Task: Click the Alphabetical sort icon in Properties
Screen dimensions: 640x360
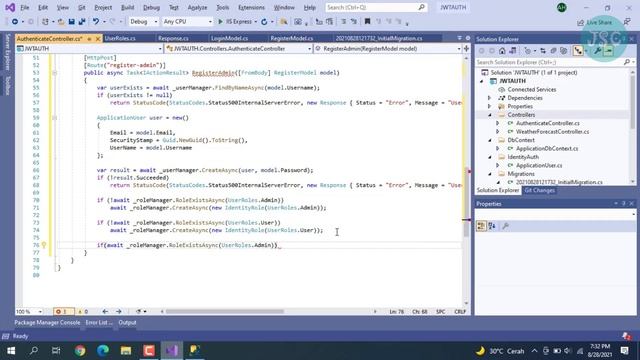Action: [x=492, y=226]
